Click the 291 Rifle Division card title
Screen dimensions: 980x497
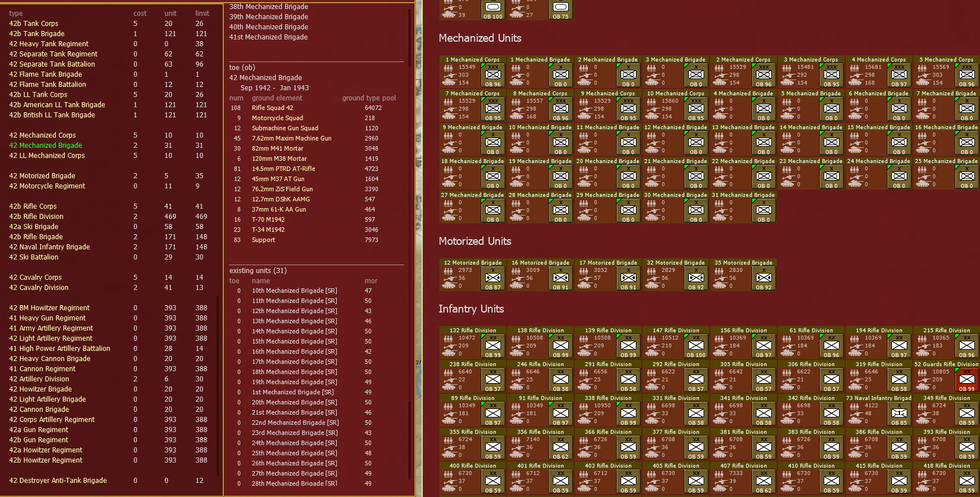[x=608, y=364]
